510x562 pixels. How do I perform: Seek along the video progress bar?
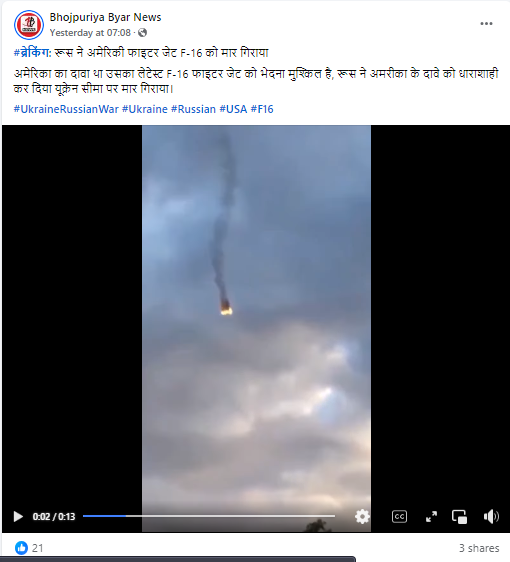pyautogui.click(x=209, y=516)
